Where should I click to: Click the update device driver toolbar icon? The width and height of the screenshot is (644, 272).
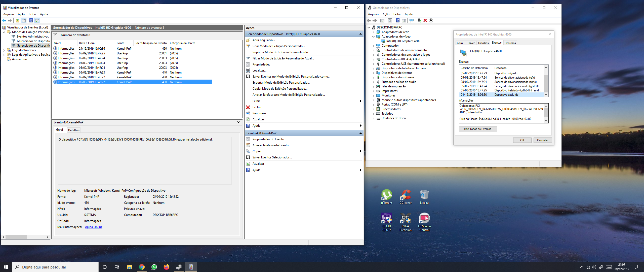419,20
